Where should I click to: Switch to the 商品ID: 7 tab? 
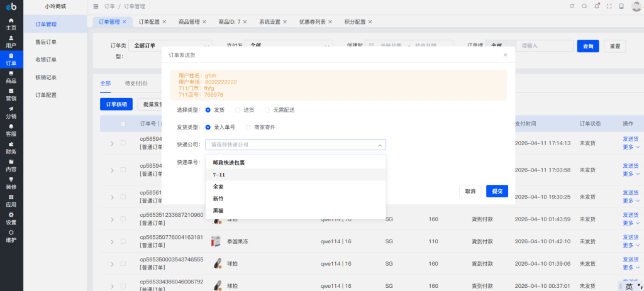230,22
